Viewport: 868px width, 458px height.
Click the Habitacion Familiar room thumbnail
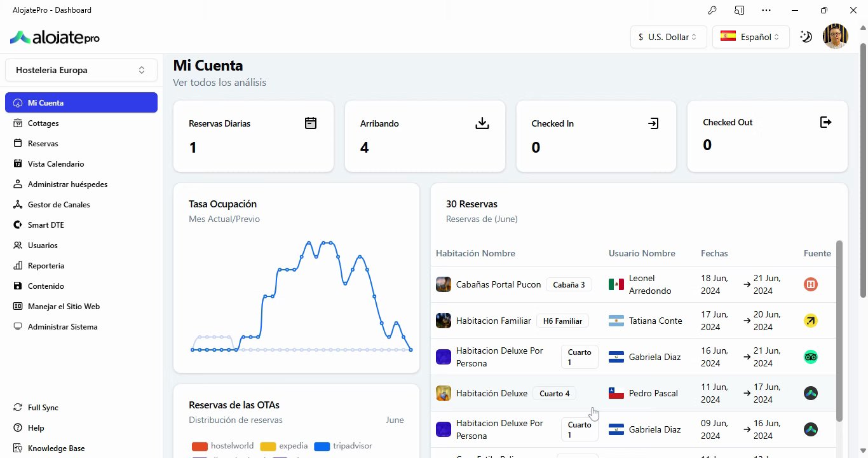(x=444, y=321)
